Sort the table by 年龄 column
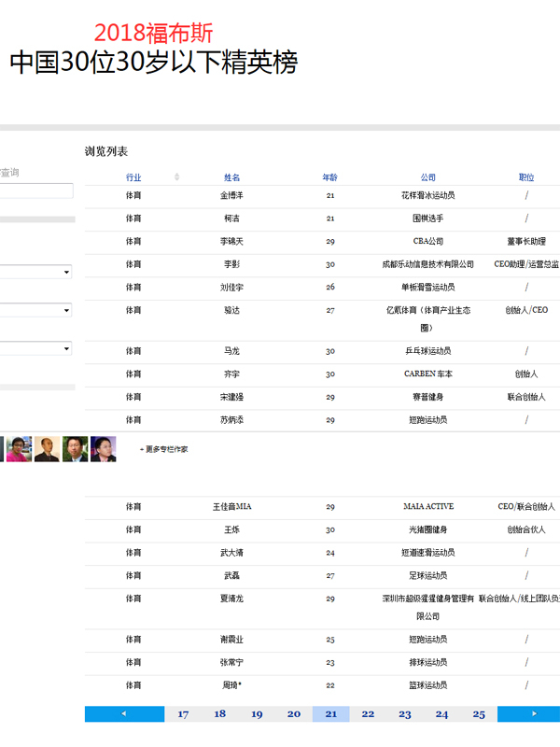The width and height of the screenshot is (560, 747). click(330, 177)
